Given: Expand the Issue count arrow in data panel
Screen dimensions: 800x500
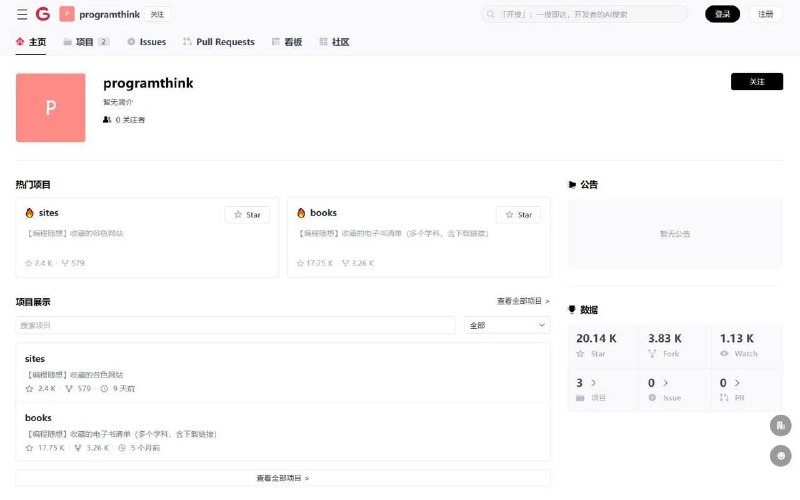Looking at the screenshot, I should pos(665,383).
